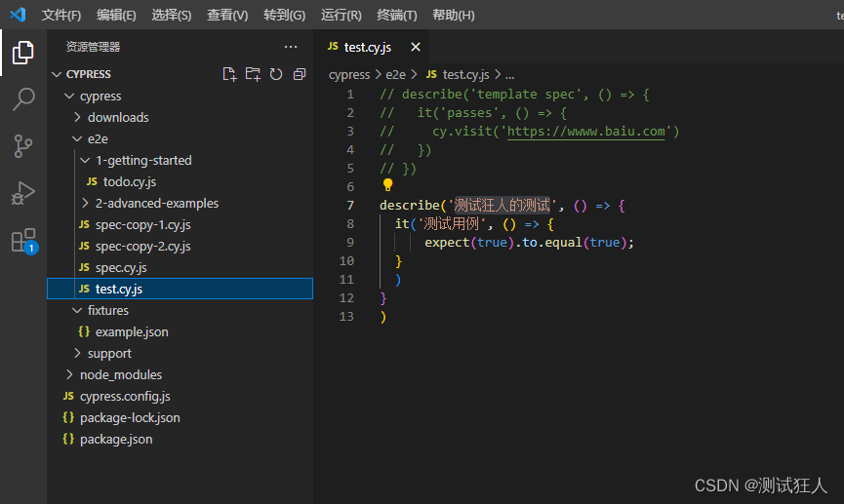Open the Source Control view icon

[x=23, y=146]
